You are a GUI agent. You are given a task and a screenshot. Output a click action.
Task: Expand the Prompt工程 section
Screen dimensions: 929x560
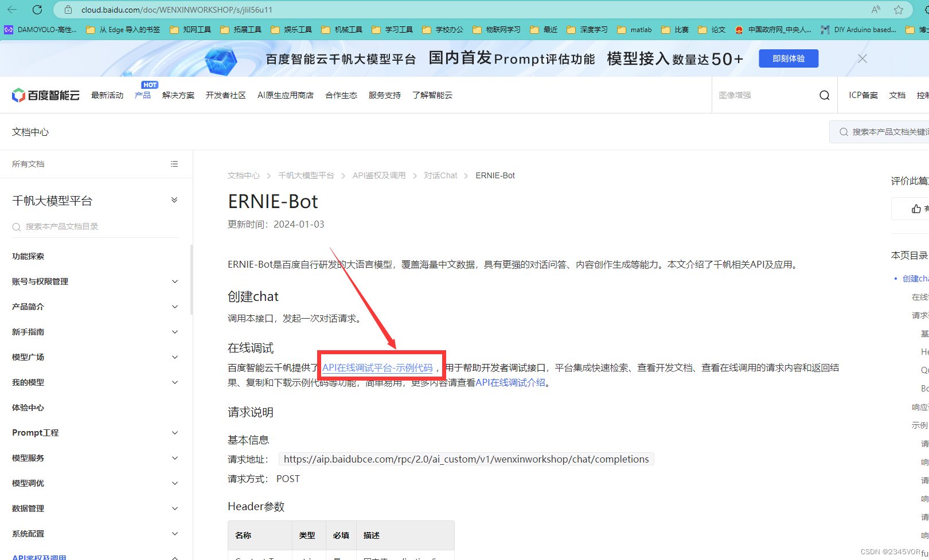[x=95, y=433]
